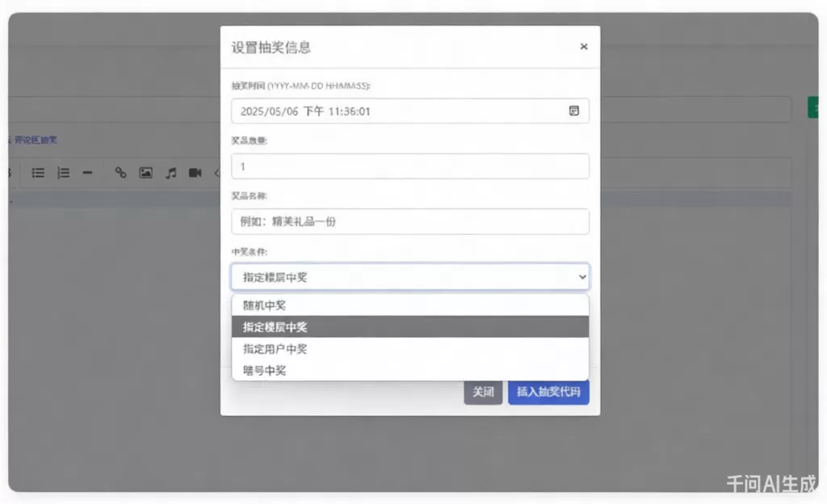Viewport: 827px width, 504px height.
Task: Click the insert music note icon
Action: [170, 173]
